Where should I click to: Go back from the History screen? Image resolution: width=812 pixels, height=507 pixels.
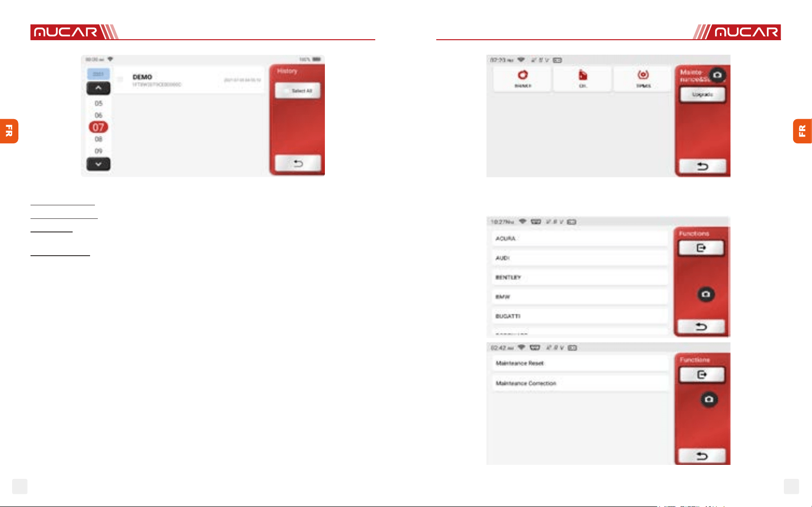(298, 164)
